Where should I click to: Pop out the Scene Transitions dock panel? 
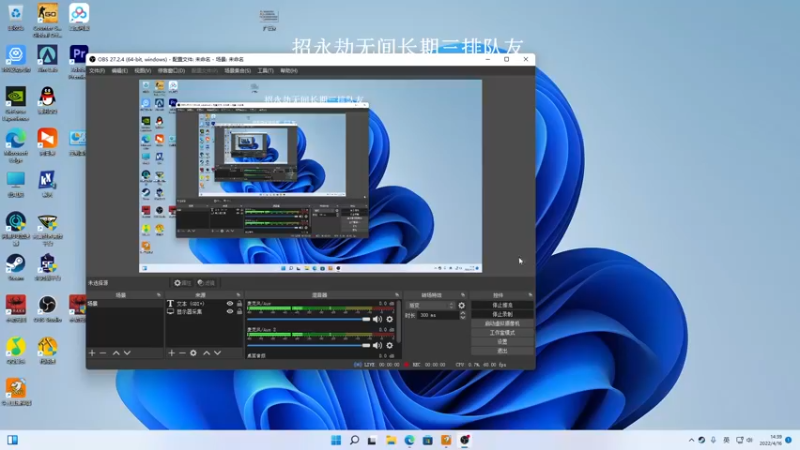click(463, 295)
